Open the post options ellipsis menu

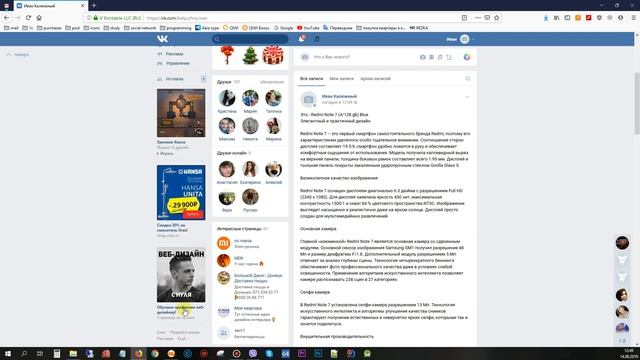pos(467,97)
